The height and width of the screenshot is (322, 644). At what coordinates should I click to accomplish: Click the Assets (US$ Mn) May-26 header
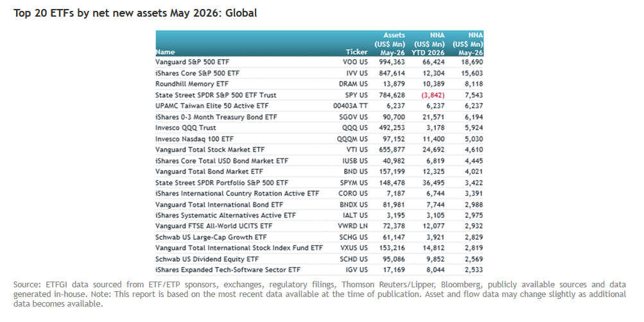(x=389, y=44)
